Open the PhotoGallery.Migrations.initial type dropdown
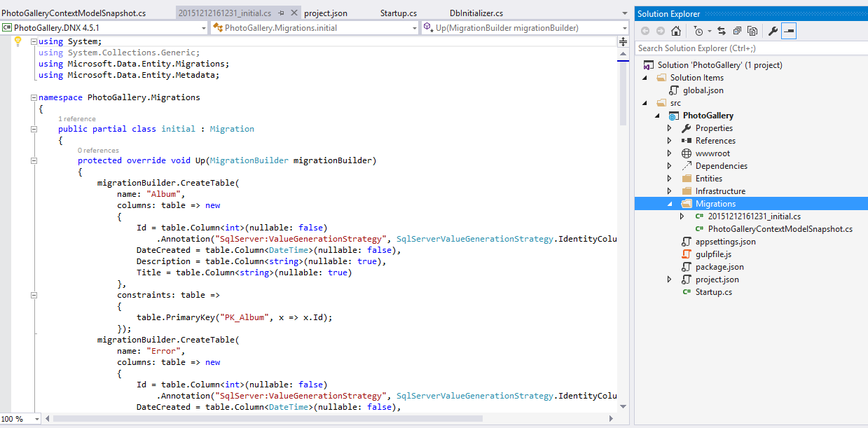Viewport: 868px width, 428px height. coord(314,28)
